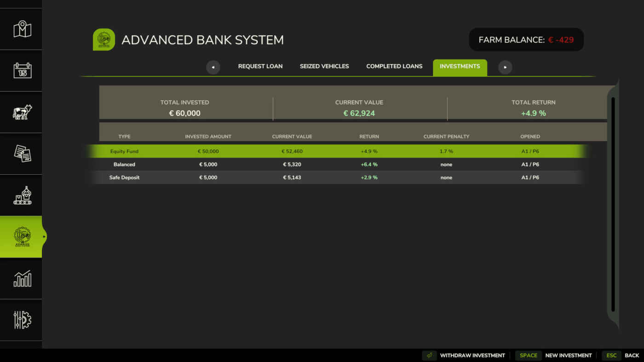
Task: Open the statistics bar chart icon
Action: pyautogui.click(x=22, y=278)
